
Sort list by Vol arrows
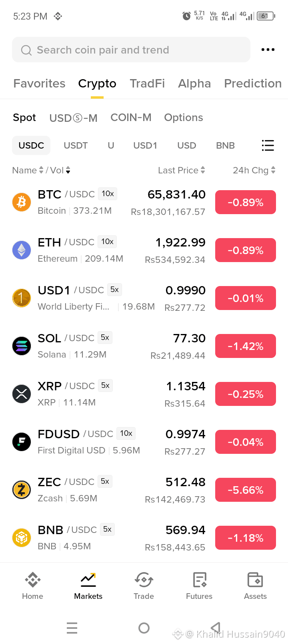pos(68,170)
